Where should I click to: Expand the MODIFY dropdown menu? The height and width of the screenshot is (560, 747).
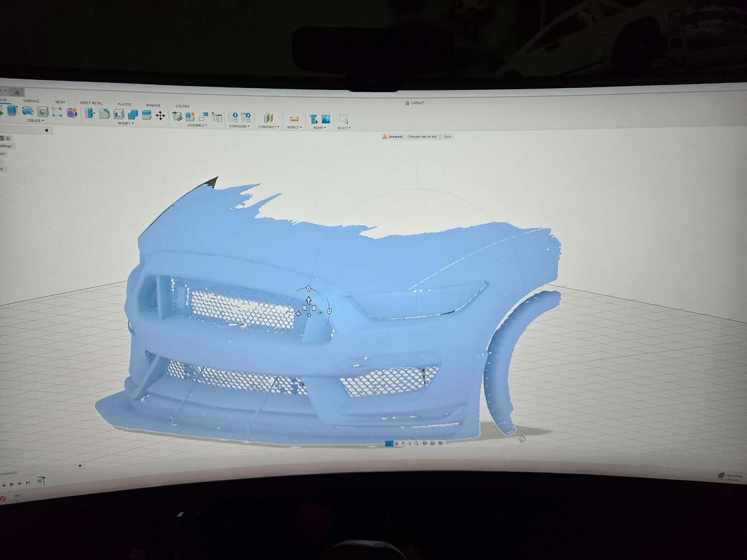pyautogui.click(x=126, y=124)
